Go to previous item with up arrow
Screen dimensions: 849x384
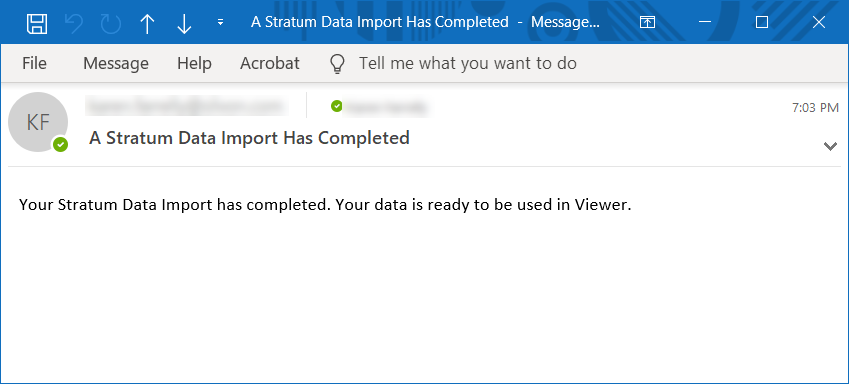147,24
